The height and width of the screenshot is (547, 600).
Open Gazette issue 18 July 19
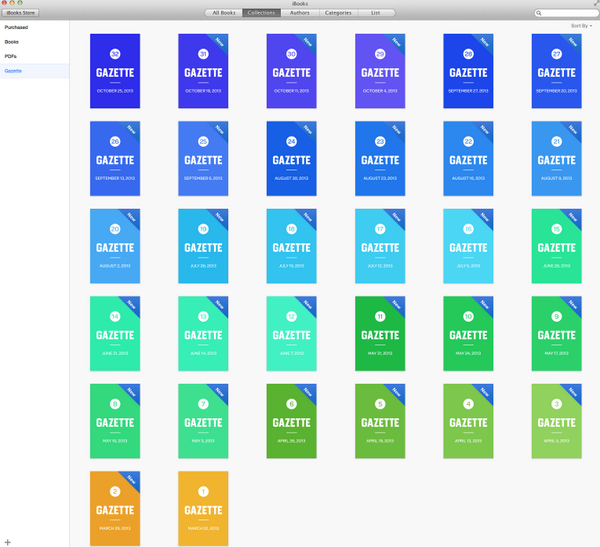pyautogui.click(x=292, y=246)
